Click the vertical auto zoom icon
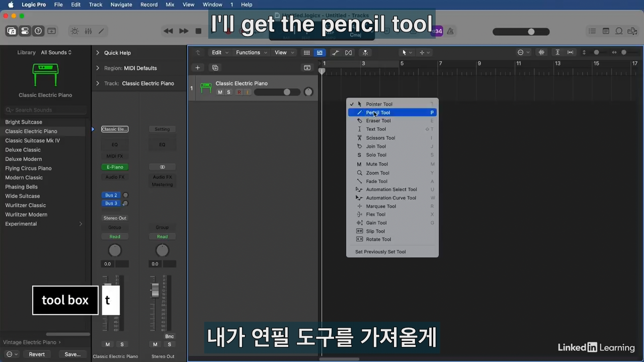Image resolution: width=644 pixels, height=362 pixels. click(557, 52)
